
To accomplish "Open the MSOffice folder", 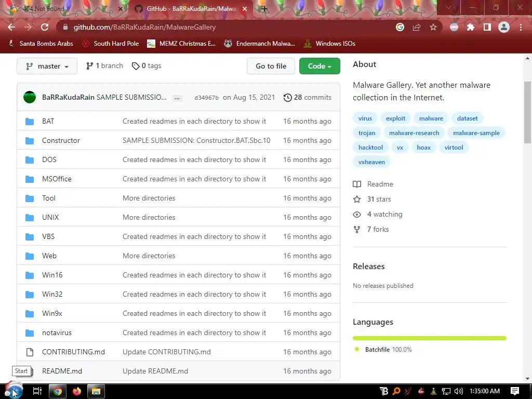I will coord(57,179).
